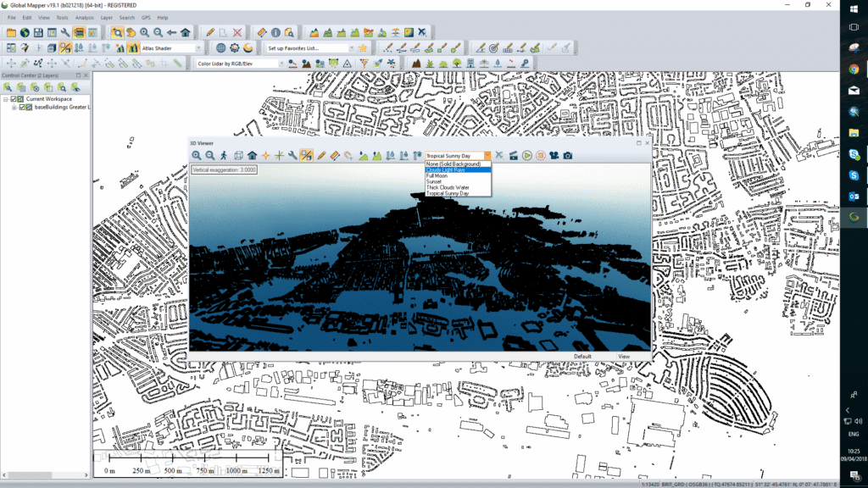Click the 3D Viewer video record camera icon

[x=554, y=156]
